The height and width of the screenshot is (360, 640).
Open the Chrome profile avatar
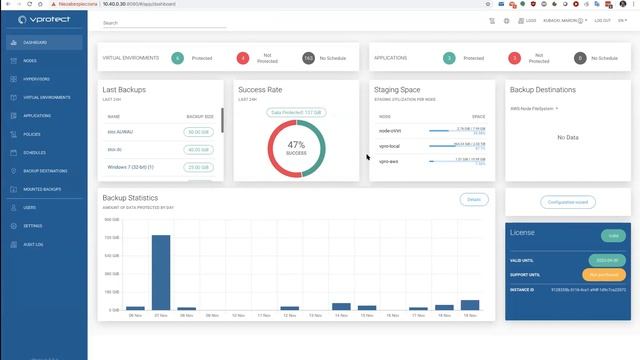coord(623,4)
